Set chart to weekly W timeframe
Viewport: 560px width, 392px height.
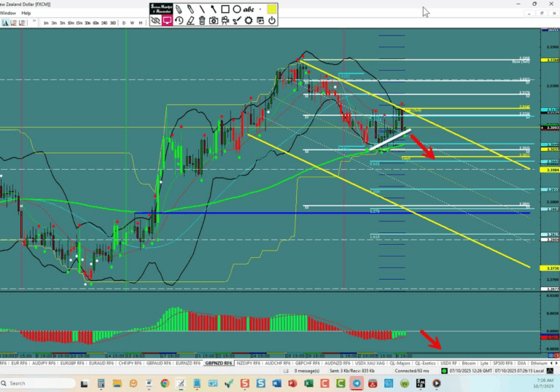[132, 23]
